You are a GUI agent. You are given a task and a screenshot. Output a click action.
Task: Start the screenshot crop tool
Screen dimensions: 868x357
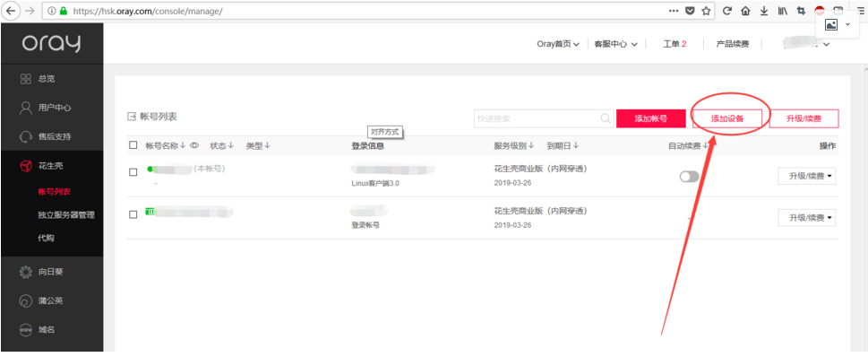[801, 11]
